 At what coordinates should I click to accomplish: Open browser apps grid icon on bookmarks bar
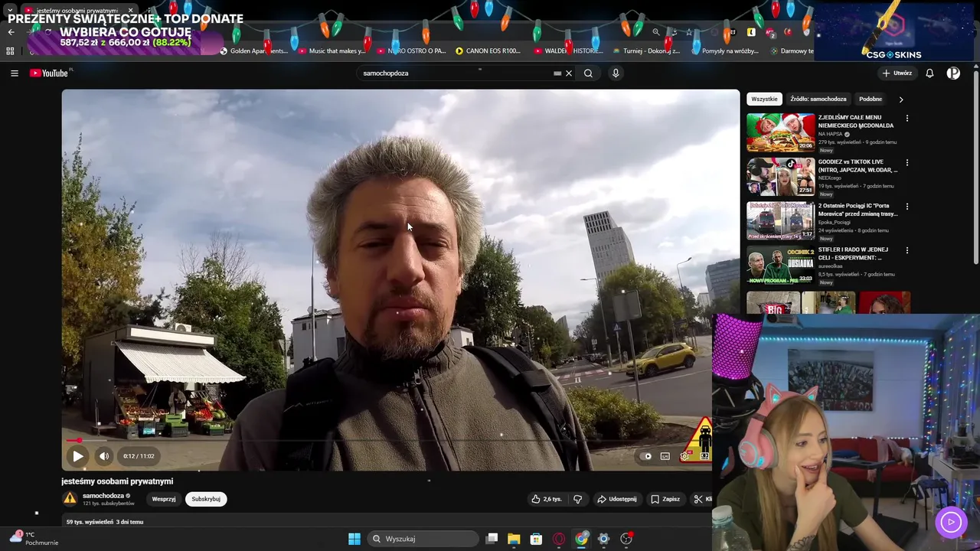pyautogui.click(x=10, y=51)
